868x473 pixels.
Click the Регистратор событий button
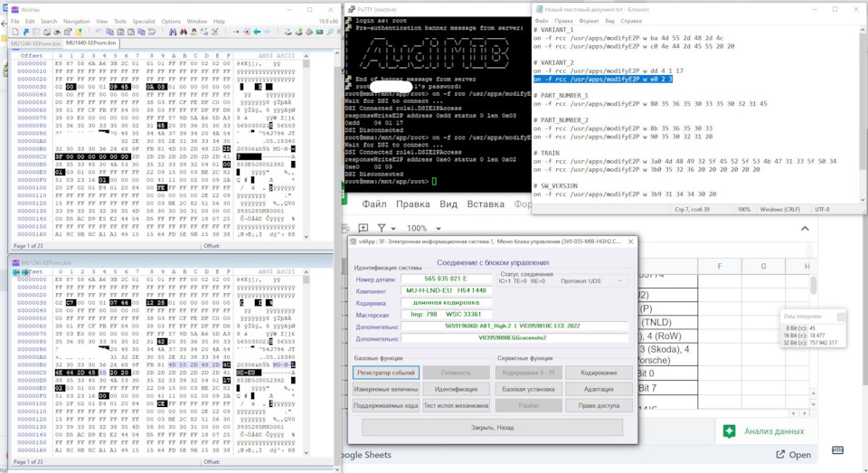[x=386, y=373]
